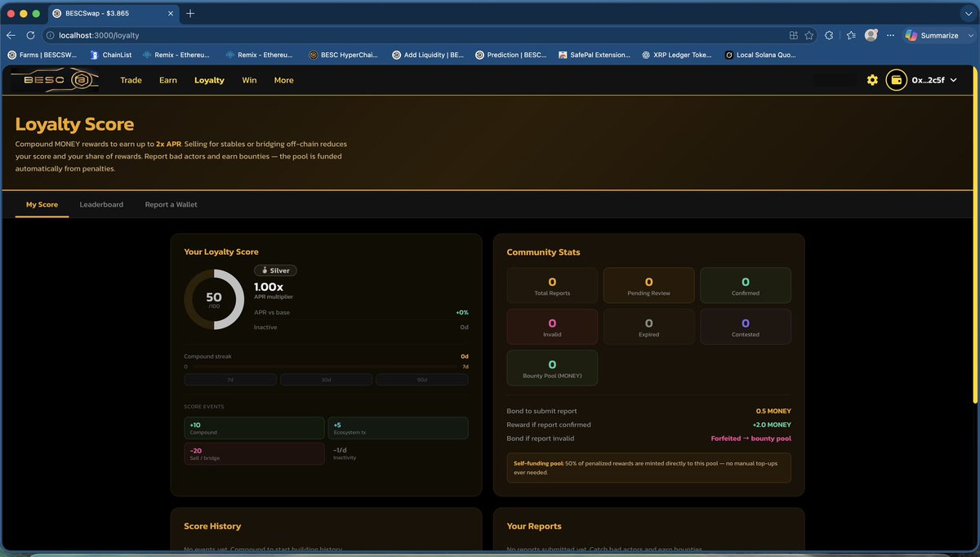This screenshot has height=557, width=980.
Task: Click the Forfeited → bounty pool text
Action: 751,439
